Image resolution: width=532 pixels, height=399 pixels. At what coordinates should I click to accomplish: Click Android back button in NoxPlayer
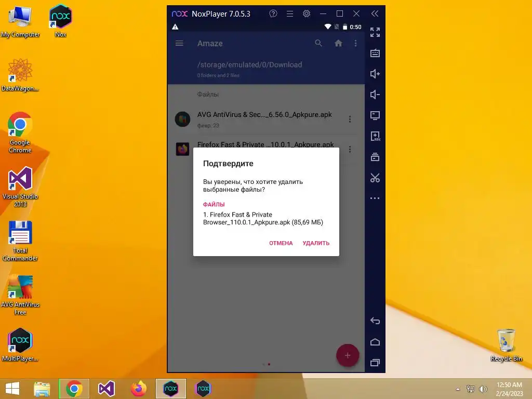pos(375,321)
